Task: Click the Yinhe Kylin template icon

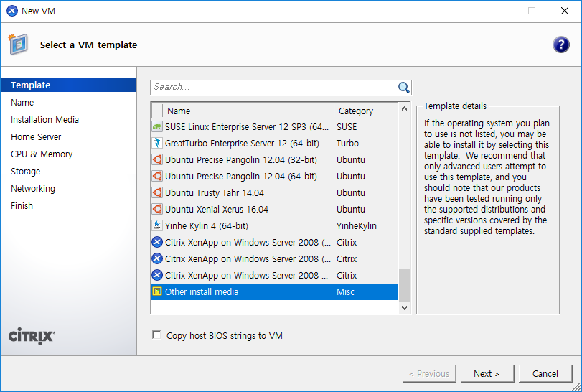Action: click(157, 225)
